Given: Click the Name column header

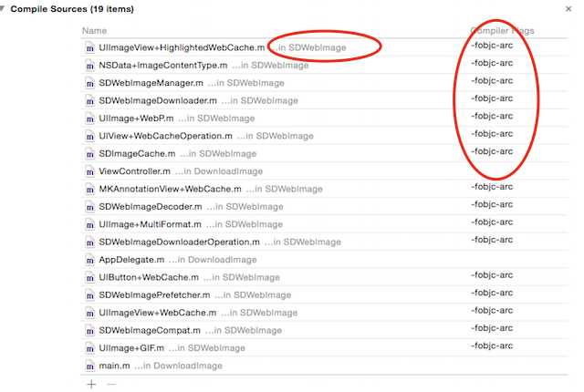Looking at the screenshot, I should (94, 31).
